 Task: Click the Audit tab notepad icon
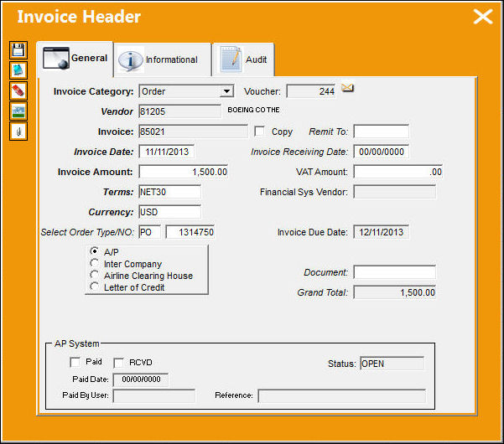[230, 59]
